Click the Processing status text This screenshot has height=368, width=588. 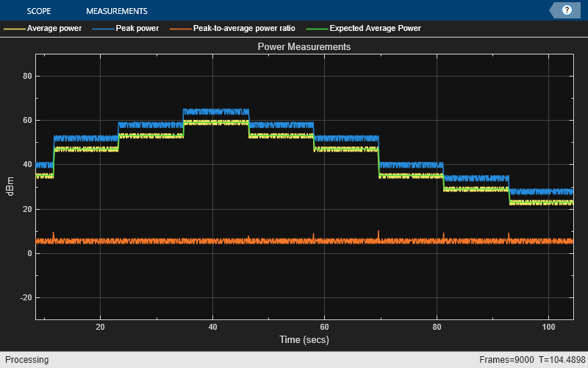pos(27,360)
